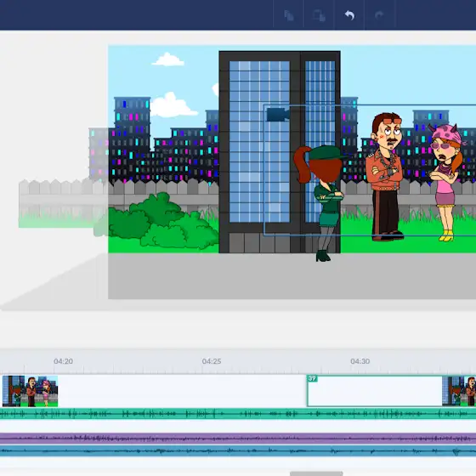Select the green audio waveform track
Image resolution: width=476 pixels, height=476 pixels.
(x=238, y=414)
